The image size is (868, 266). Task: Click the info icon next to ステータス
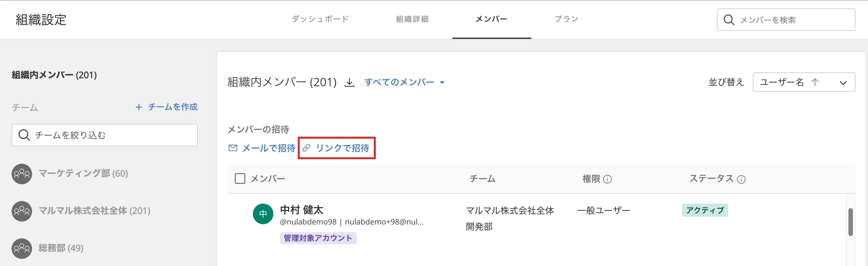[741, 179]
